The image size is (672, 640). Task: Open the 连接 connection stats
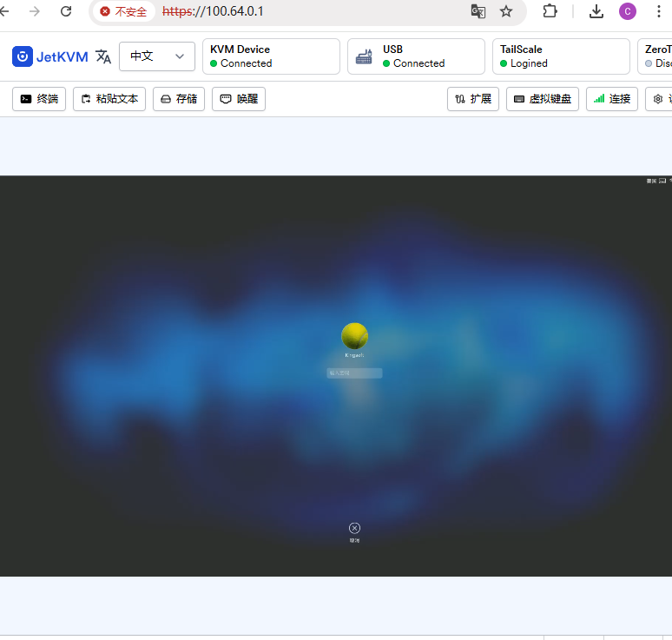[612, 99]
